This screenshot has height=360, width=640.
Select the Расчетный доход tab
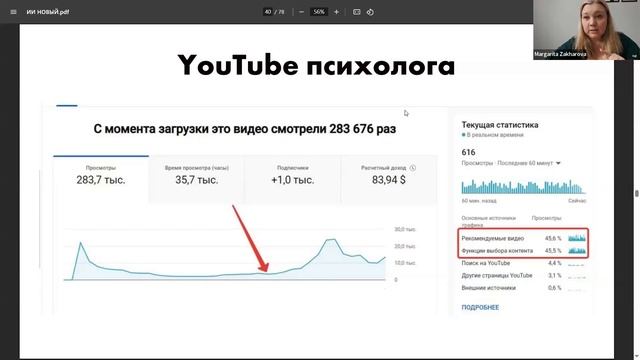(389, 179)
